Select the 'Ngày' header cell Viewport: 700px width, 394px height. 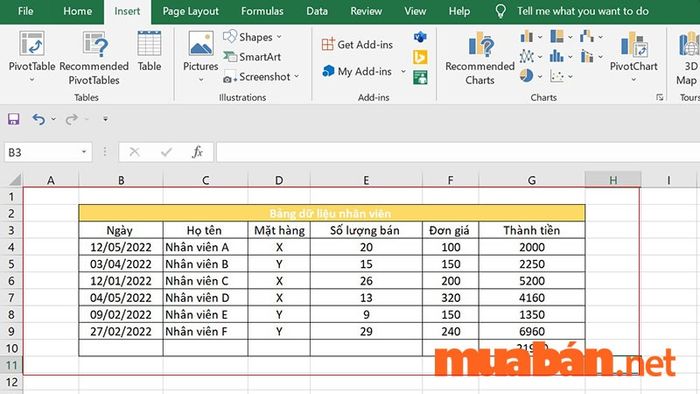[x=121, y=230]
